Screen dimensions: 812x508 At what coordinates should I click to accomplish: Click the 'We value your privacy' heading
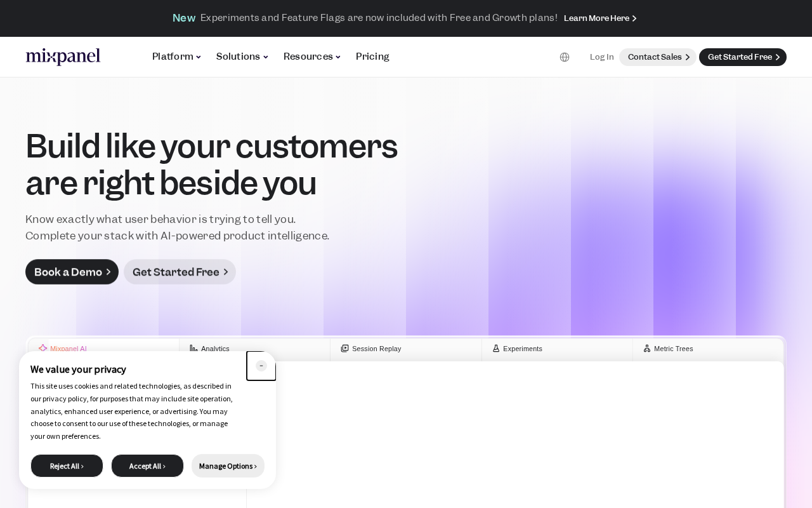(x=78, y=370)
